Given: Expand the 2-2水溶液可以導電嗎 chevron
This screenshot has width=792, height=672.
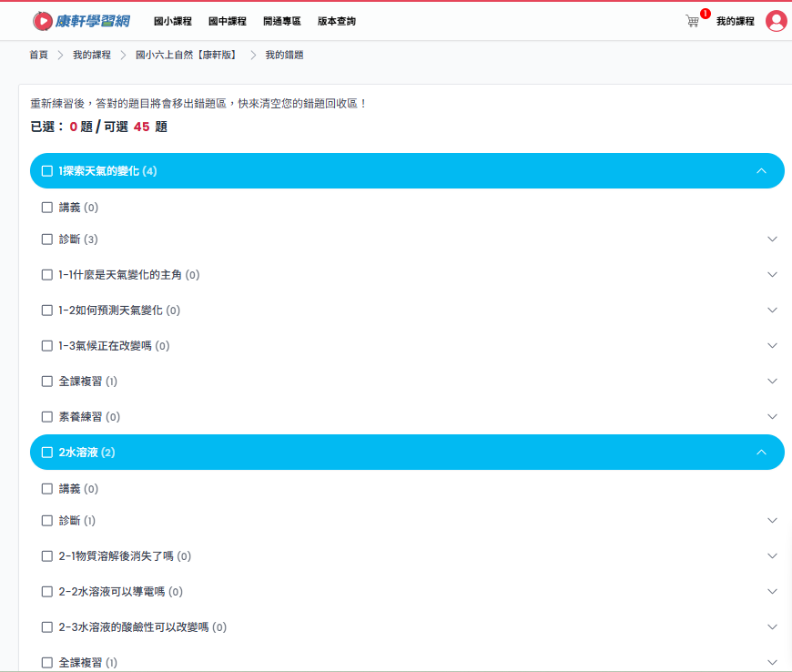Looking at the screenshot, I should tap(773, 592).
